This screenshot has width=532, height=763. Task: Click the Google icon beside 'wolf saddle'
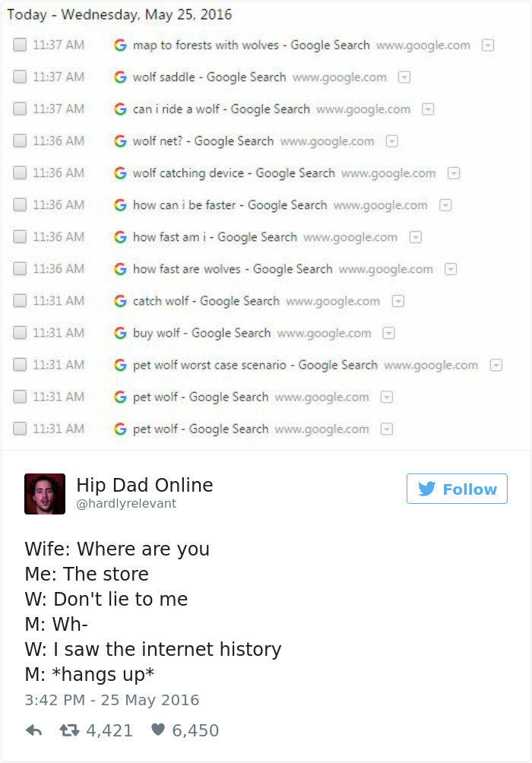[122, 77]
